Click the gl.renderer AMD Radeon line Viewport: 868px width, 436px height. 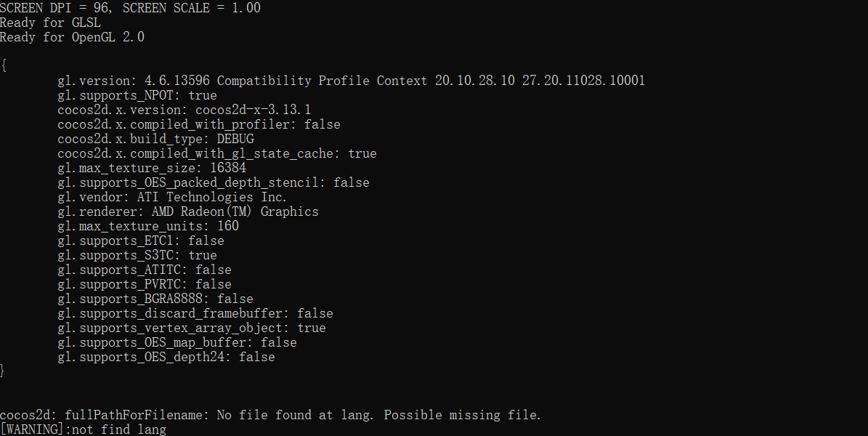point(187,211)
